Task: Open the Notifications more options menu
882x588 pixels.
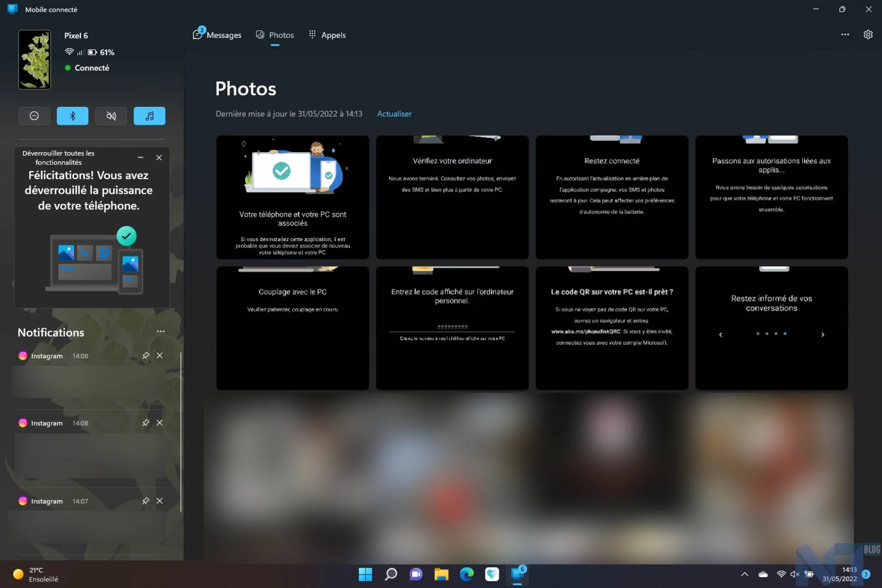Action: pyautogui.click(x=161, y=331)
